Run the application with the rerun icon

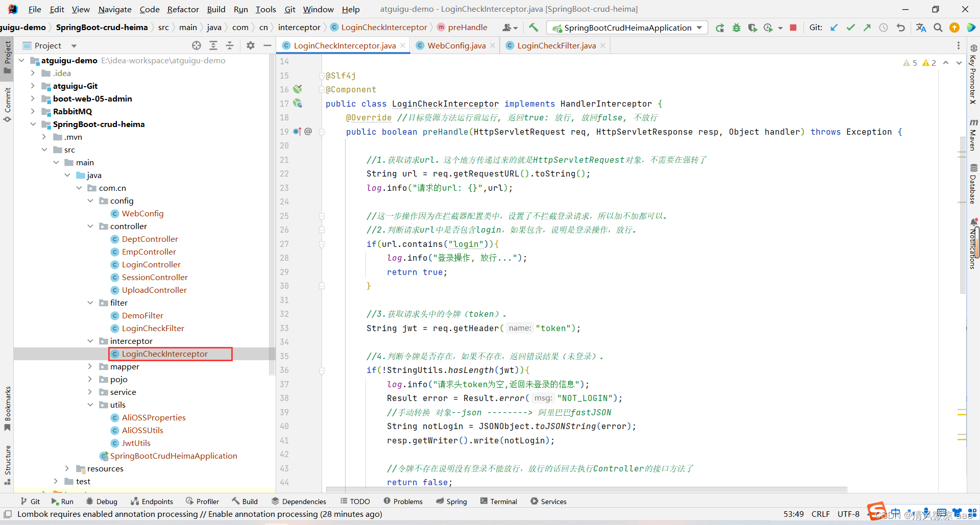pyautogui.click(x=720, y=28)
